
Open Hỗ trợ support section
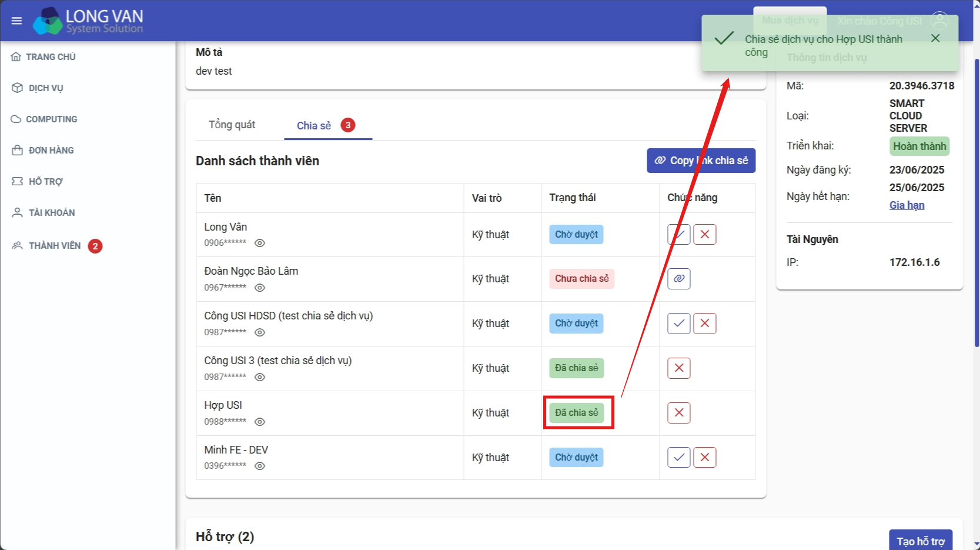pyautogui.click(x=37, y=181)
